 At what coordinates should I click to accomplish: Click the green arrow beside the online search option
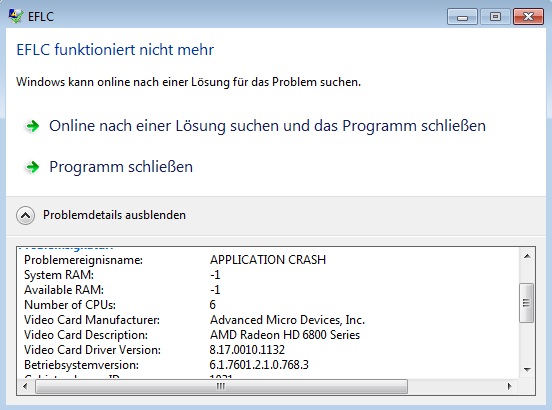click(x=33, y=126)
